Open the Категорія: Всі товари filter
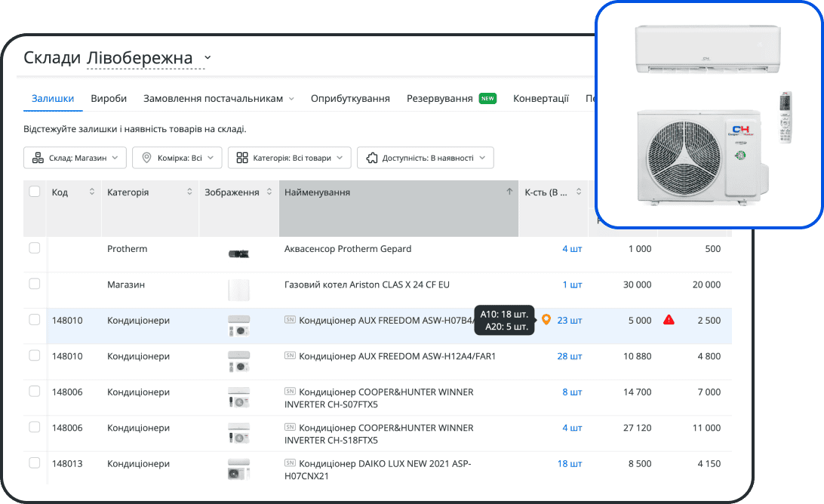The width and height of the screenshot is (824, 504). (x=290, y=158)
